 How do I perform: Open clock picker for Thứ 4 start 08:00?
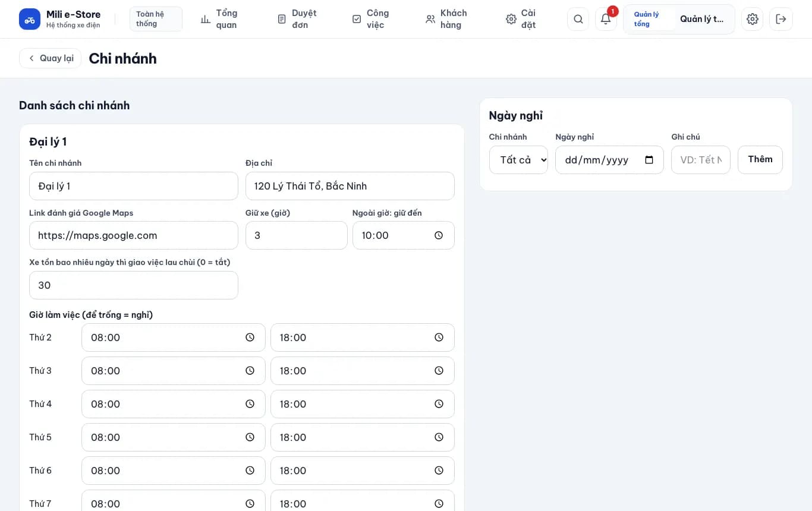tap(250, 404)
